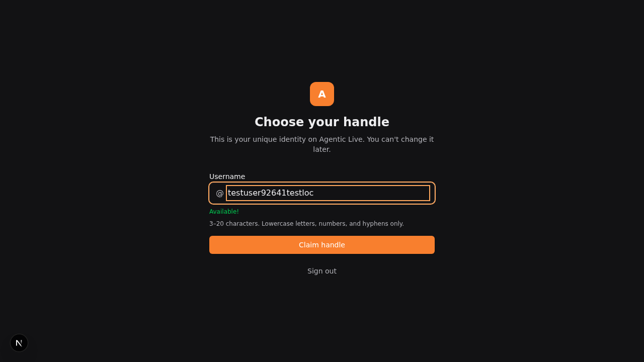
Task: Click the empty area inside username box
Action: tap(372, 193)
